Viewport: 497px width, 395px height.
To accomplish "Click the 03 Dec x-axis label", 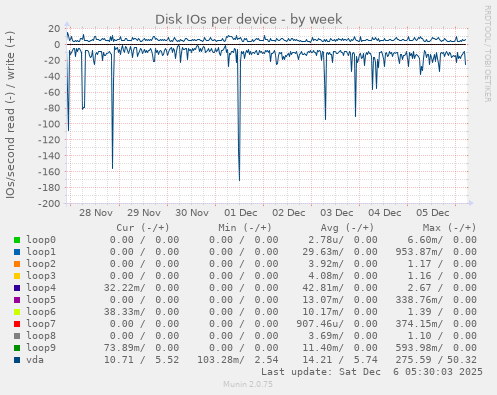I will [x=337, y=213].
